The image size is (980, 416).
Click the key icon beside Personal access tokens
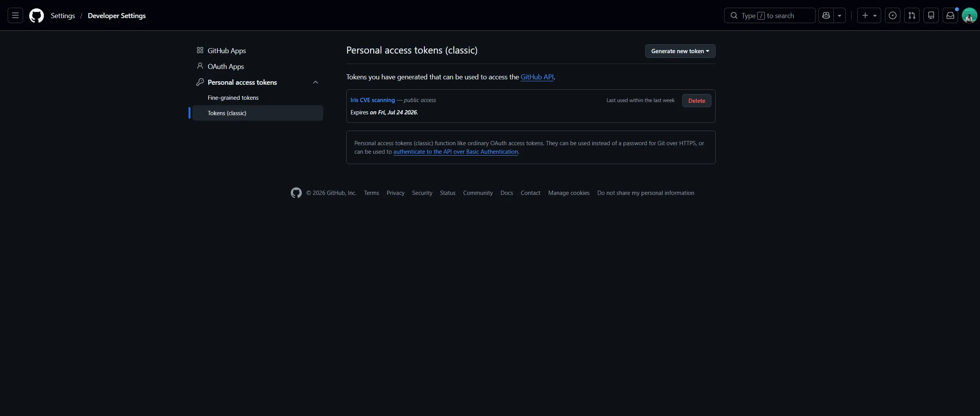200,82
